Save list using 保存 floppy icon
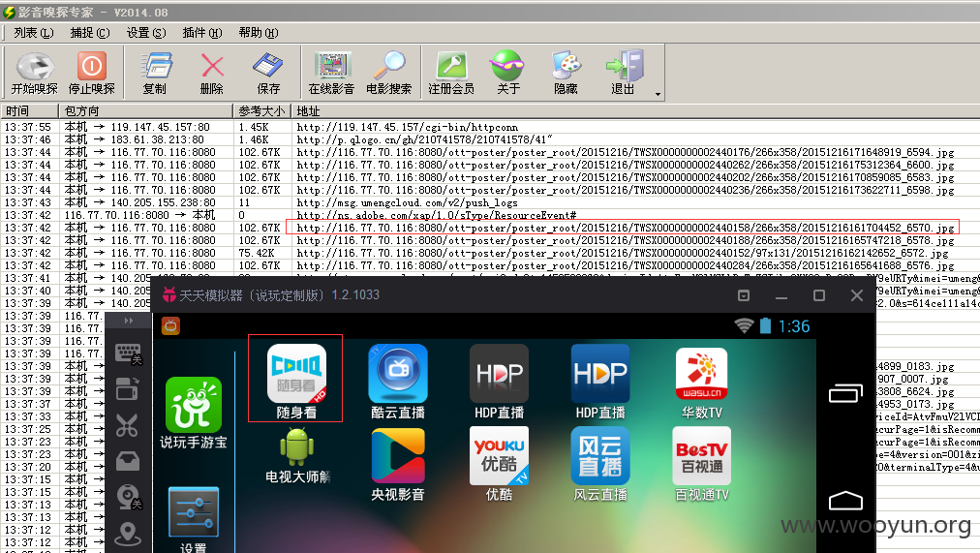Viewport: 980px width, 553px height. 268,73
